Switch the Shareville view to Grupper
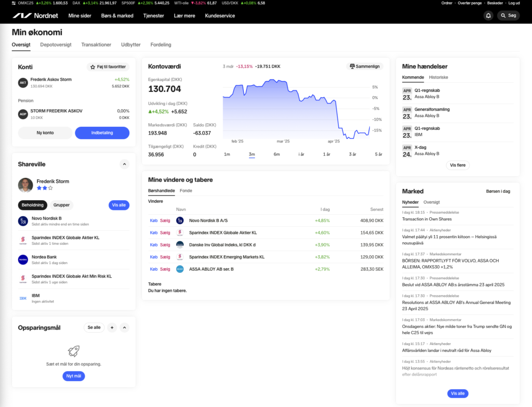This screenshot has height=407, width=532. [x=61, y=205]
